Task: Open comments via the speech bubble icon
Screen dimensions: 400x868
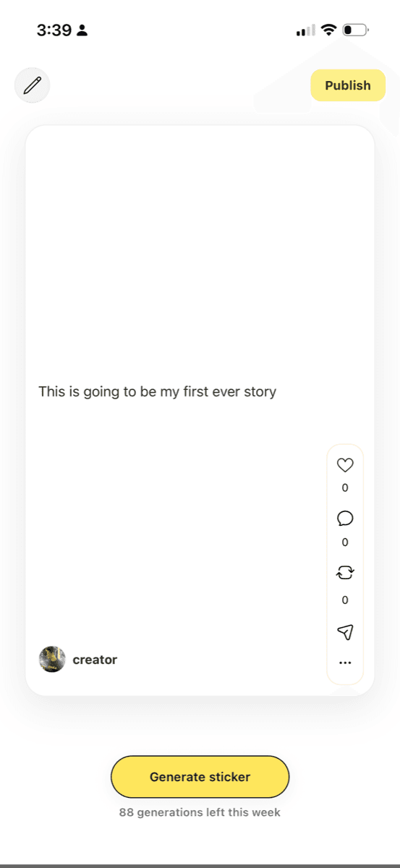Action: click(x=345, y=519)
